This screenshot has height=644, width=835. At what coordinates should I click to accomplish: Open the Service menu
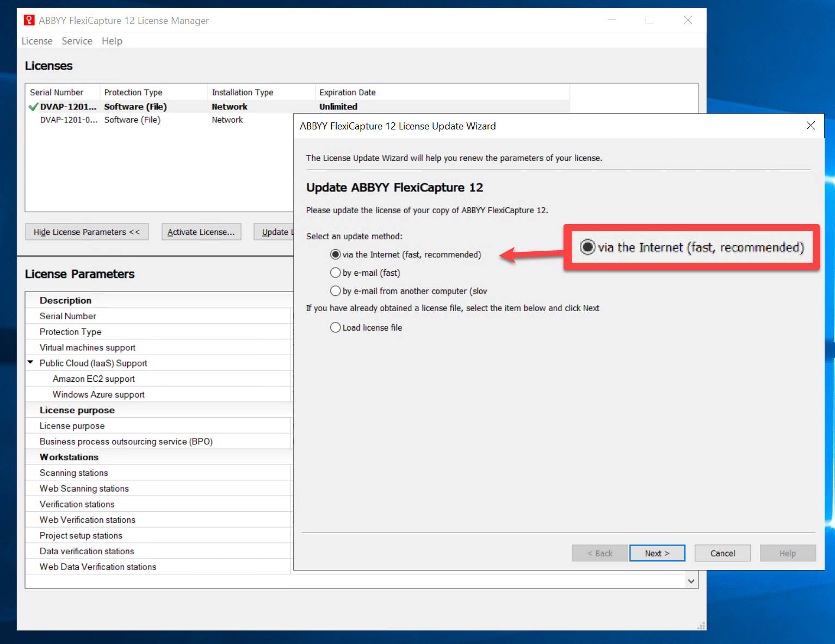pyautogui.click(x=77, y=41)
